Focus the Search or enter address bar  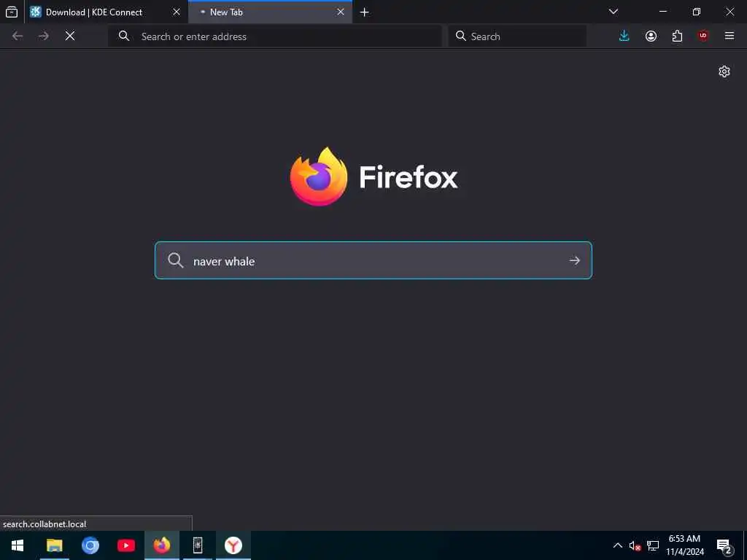coord(275,36)
